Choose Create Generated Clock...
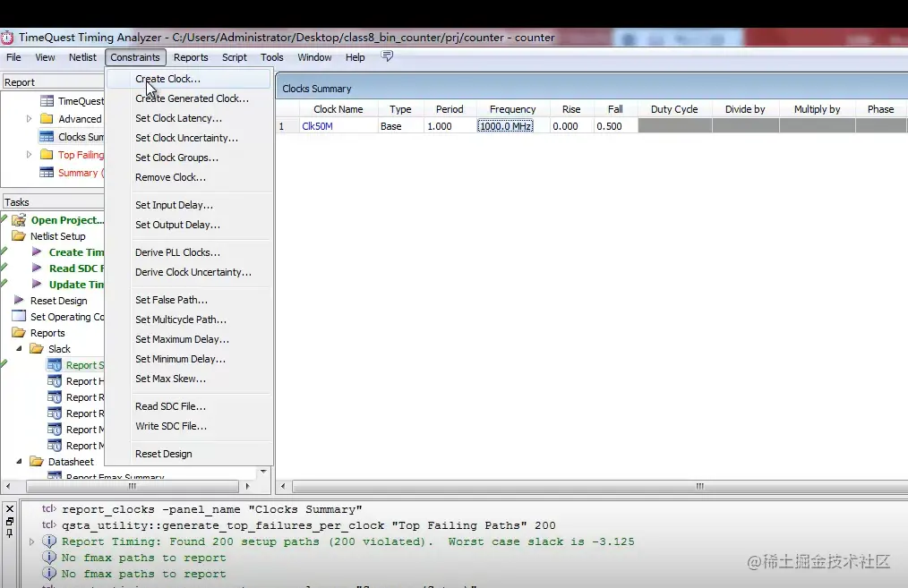 click(189, 98)
